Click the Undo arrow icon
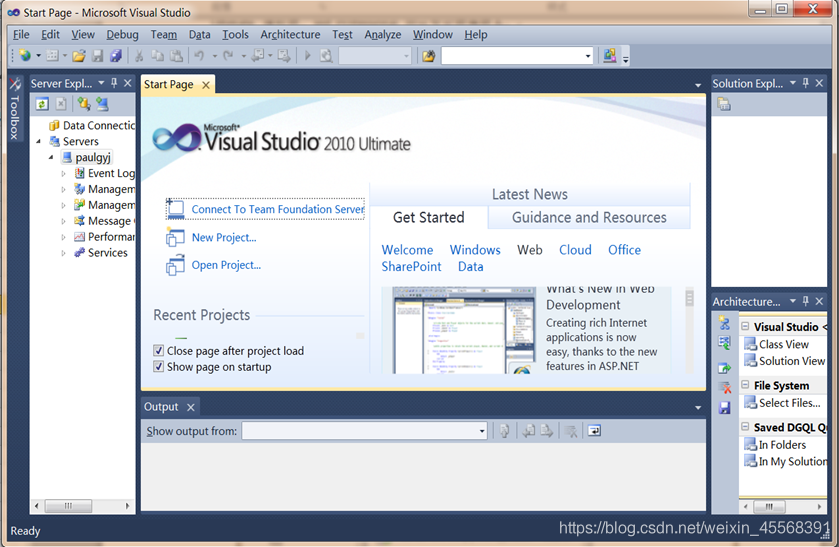 pos(200,56)
